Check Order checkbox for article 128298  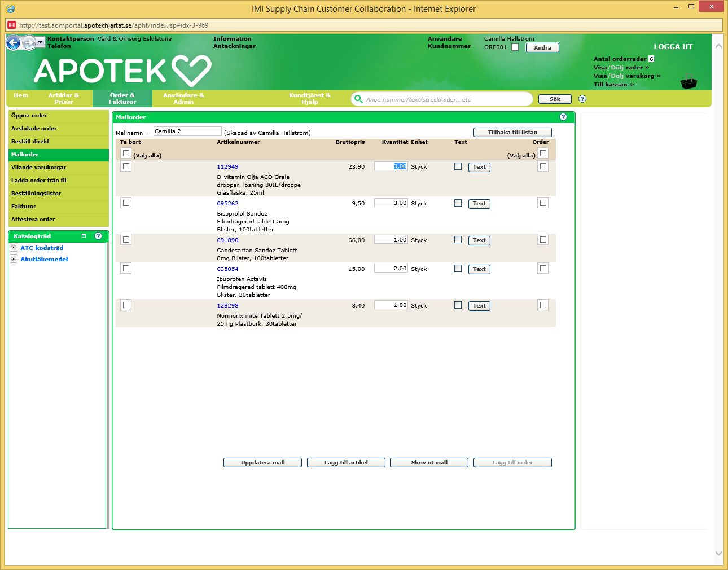click(x=543, y=305)
